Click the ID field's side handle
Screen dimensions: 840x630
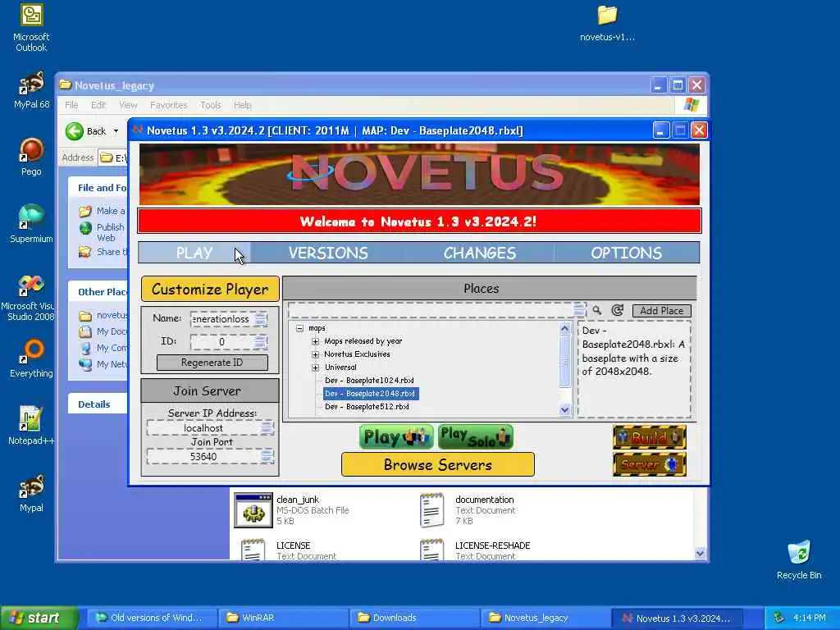(x=261, y=342)
